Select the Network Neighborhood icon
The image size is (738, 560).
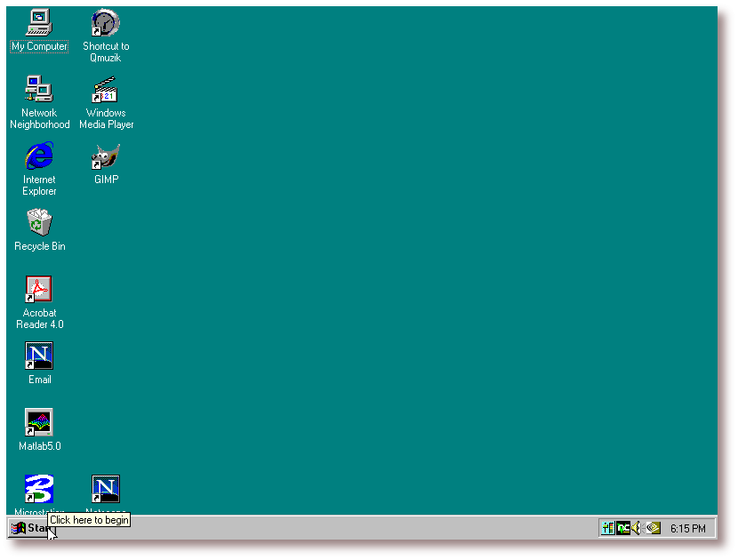coord(39,89)
